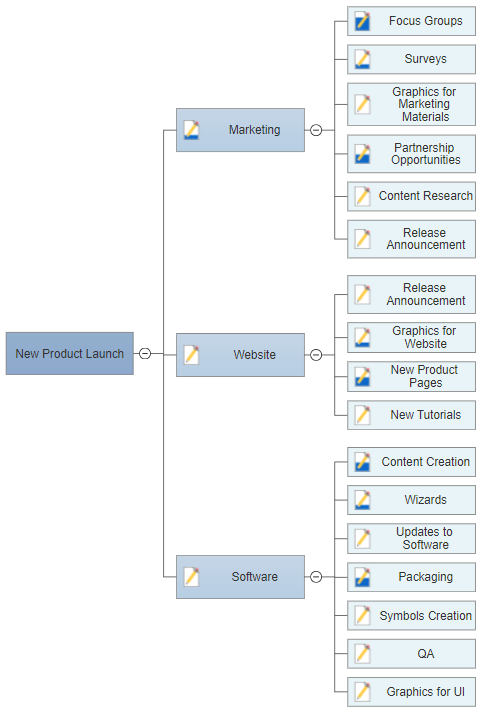Click the QA task icon
The height and width of the screenshot is (713, 488).
tap(362, 653)
